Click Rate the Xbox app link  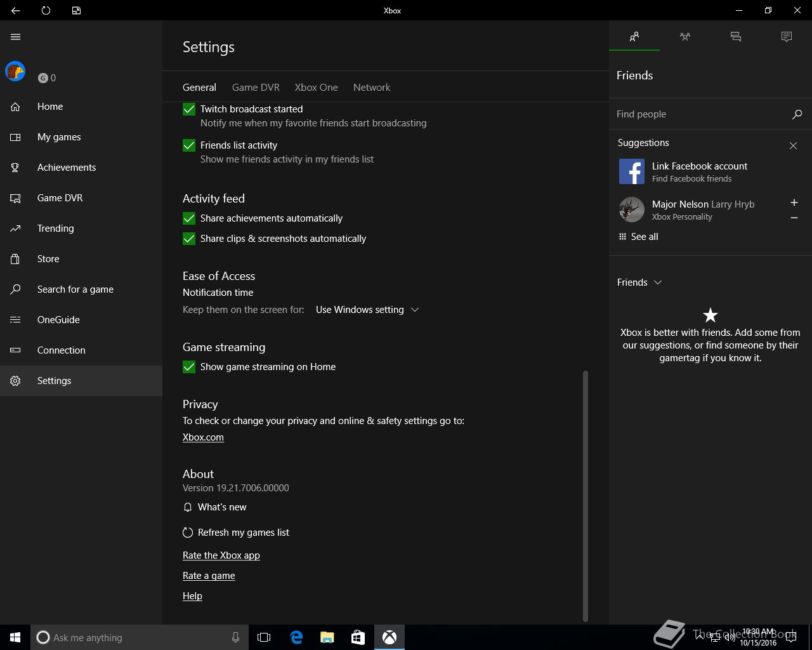tap(221, 555)
